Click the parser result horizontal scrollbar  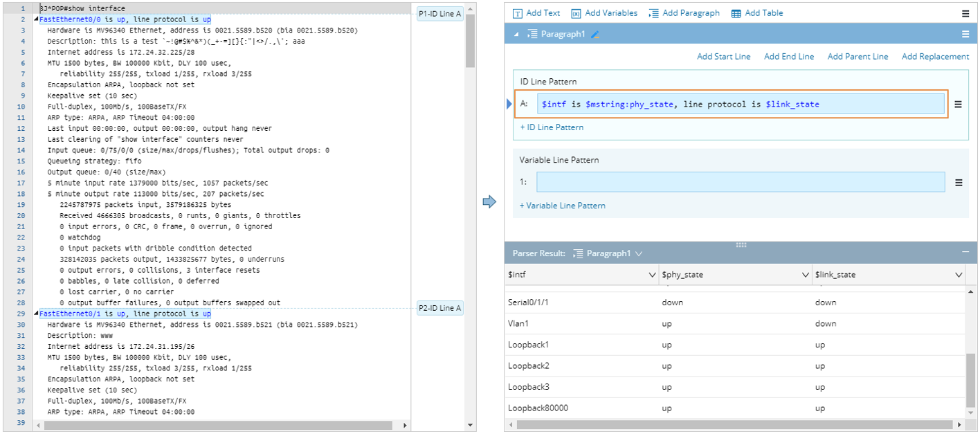(x=692, y=426)
